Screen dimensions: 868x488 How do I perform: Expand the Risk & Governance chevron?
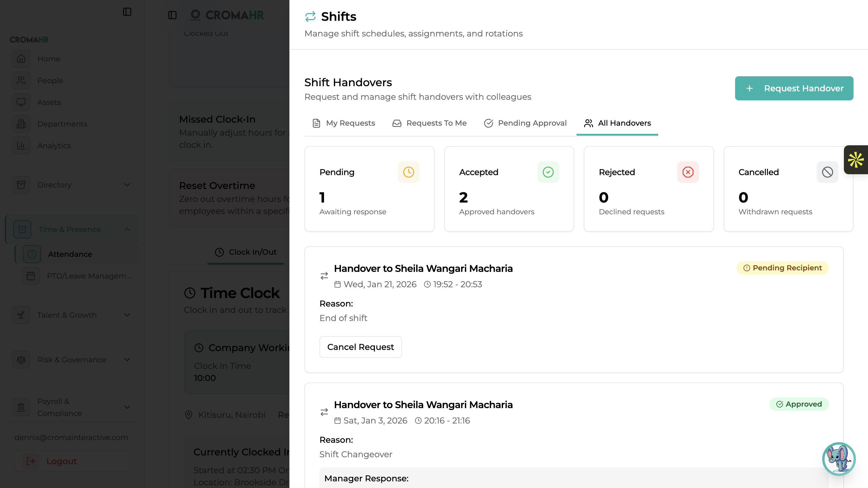pyautogui.click(x=127, y=360)
